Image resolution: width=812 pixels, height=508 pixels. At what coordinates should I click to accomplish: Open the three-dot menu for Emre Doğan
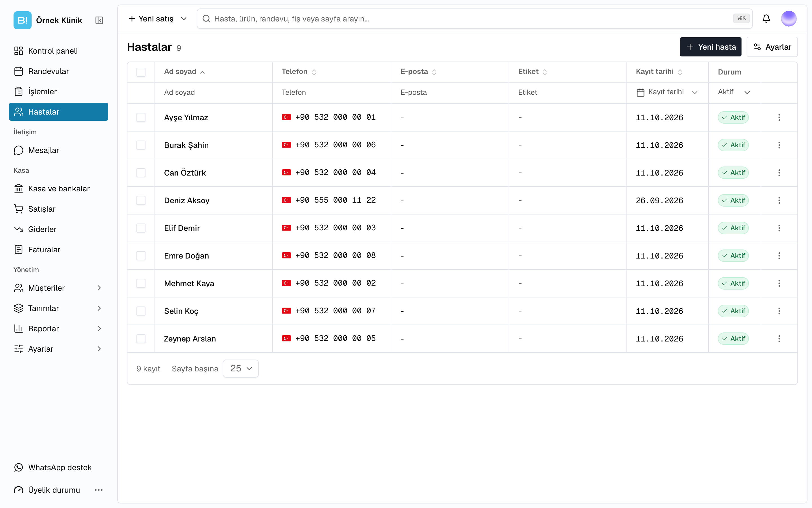[x=779, y=256]
